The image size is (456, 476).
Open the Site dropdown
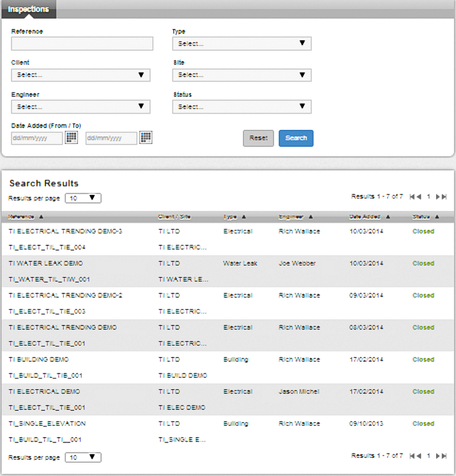coord(242,75)
